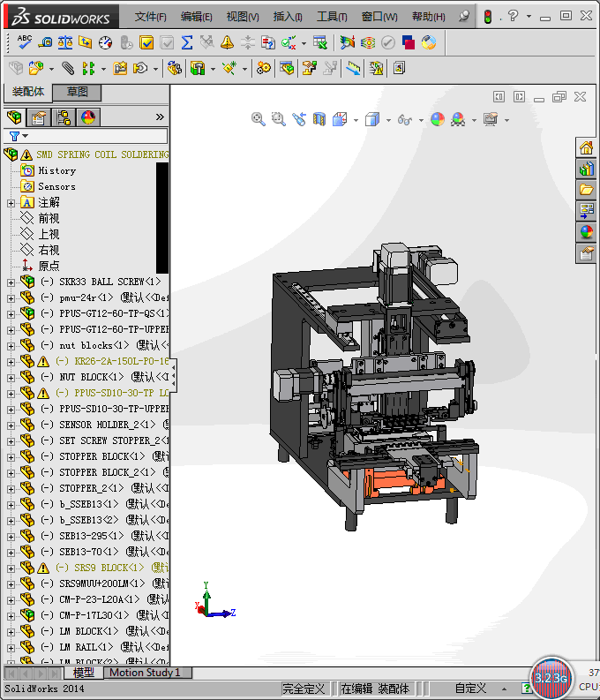Open the 工具(T) menu
The width and height of the screenshot is (600, 700).
(x=332, y=17)
